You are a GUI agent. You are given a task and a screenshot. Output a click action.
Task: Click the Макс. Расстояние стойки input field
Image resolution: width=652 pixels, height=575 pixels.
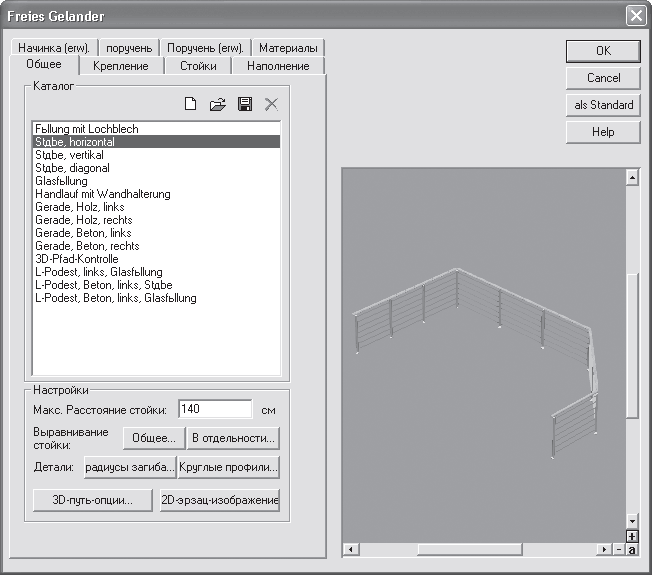pyautogui.click(x=215, y=409)
